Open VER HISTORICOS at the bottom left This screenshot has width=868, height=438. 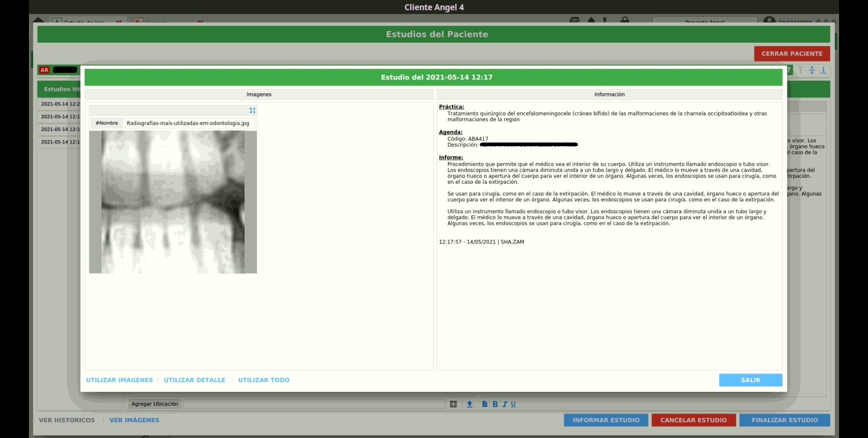(x=67, y=420)
